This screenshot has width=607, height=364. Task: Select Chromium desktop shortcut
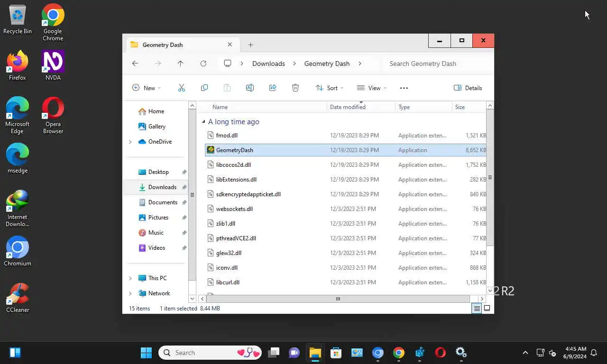point(18,251)
